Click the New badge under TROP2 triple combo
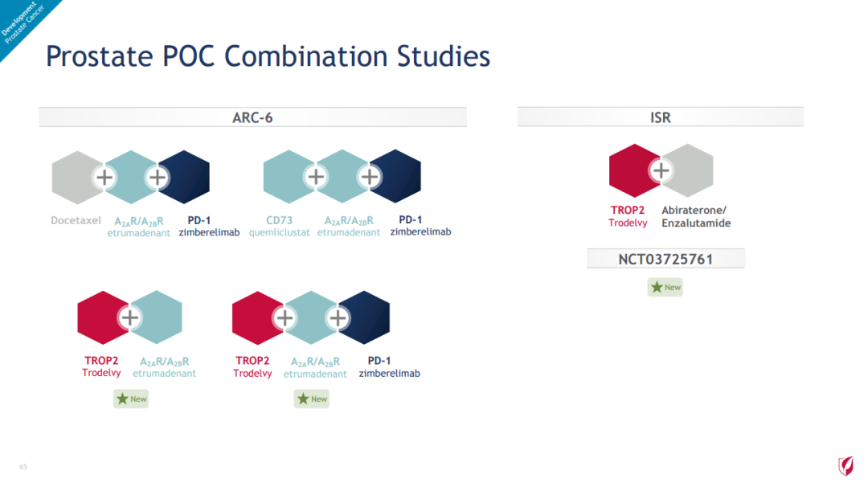Viewport: 868px width, 487px height. (x=312, y=399)
